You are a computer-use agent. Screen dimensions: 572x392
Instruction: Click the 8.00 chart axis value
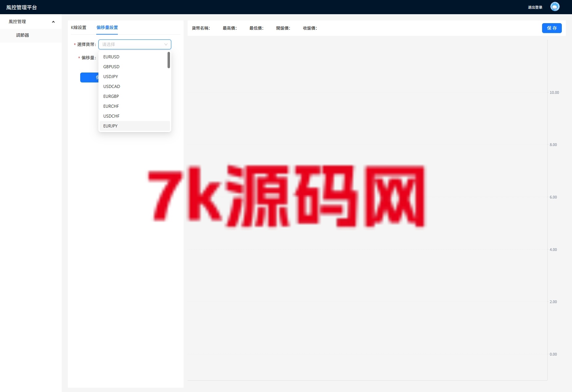click(553, 145)
